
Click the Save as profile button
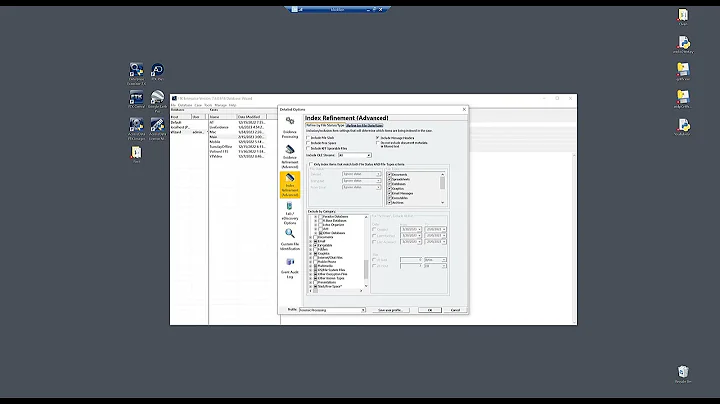coord(390,310)
